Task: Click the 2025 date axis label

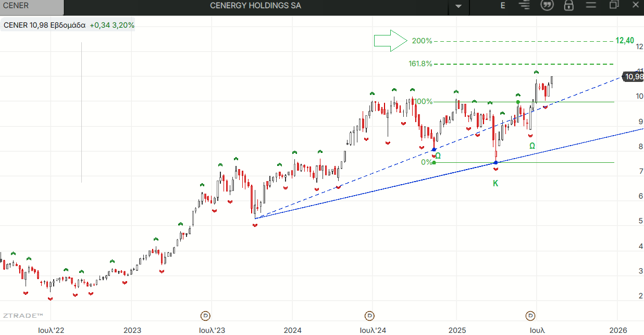Action: point(457,330)
